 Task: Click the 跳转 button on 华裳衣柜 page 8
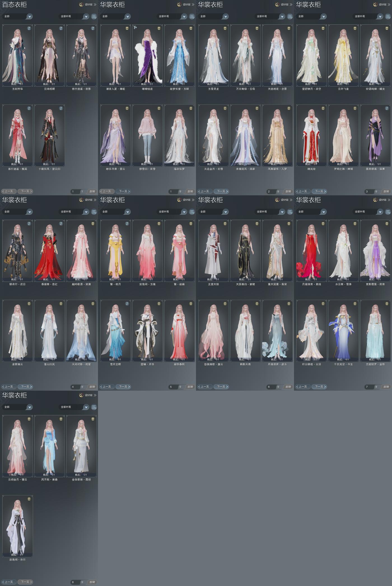[92, 582]
